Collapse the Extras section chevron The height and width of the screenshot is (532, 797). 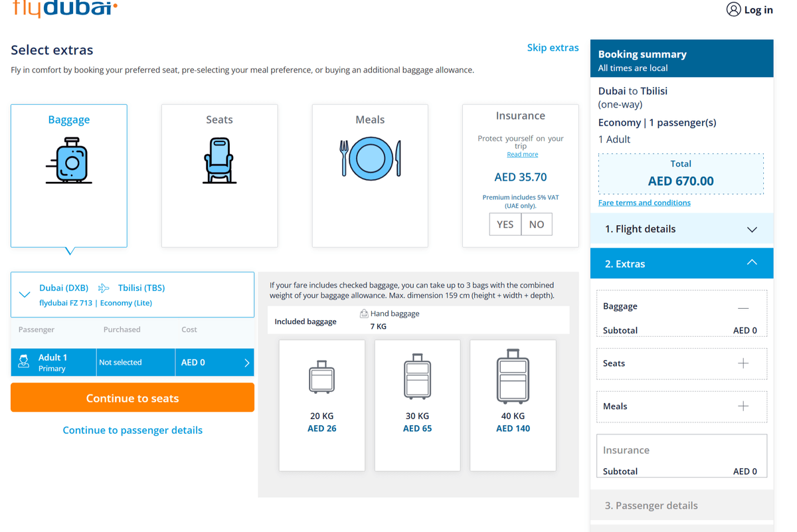752,263
